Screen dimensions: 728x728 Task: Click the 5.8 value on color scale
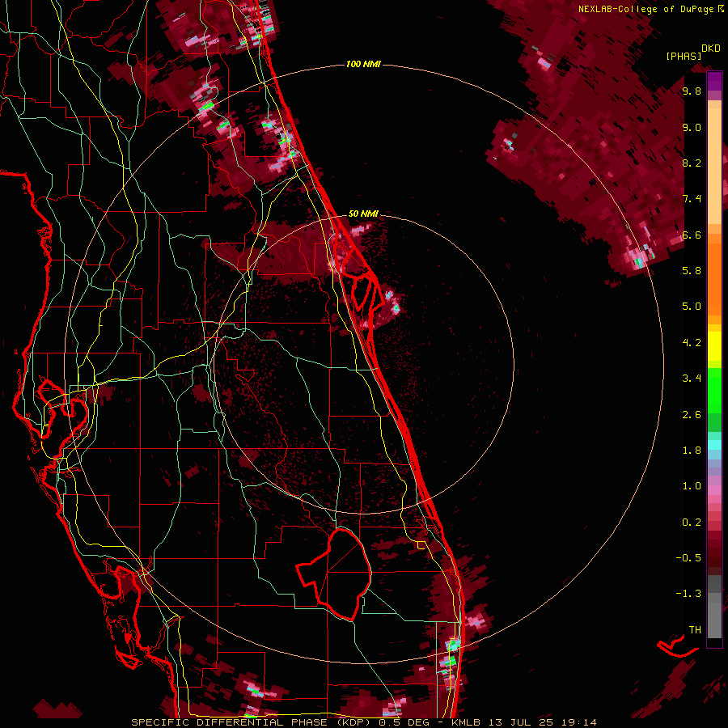(x=692, y=271)
